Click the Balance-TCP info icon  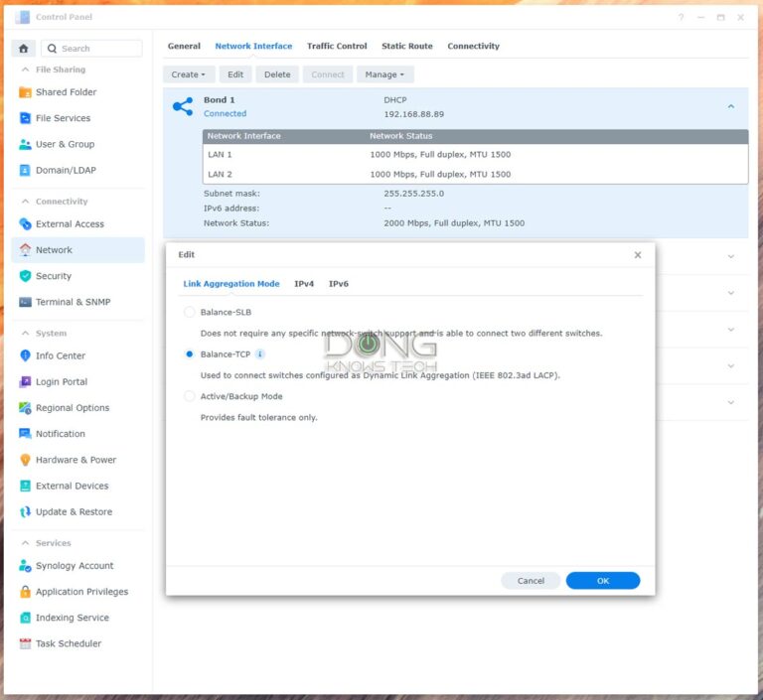click(x=260, y=354)
